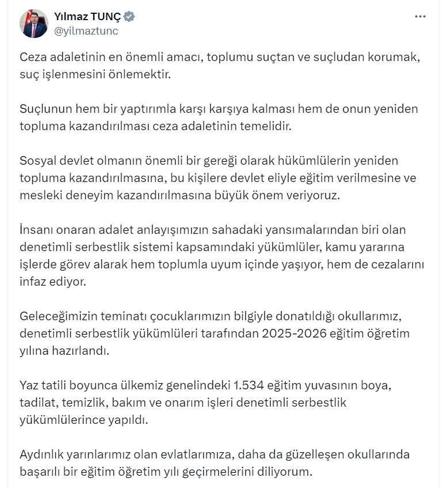Click the line "topluma kazandırılması ceza adaletinin temelidir."
The height and width of the screenshot is (489, 448).
click(x=156, y=126)
